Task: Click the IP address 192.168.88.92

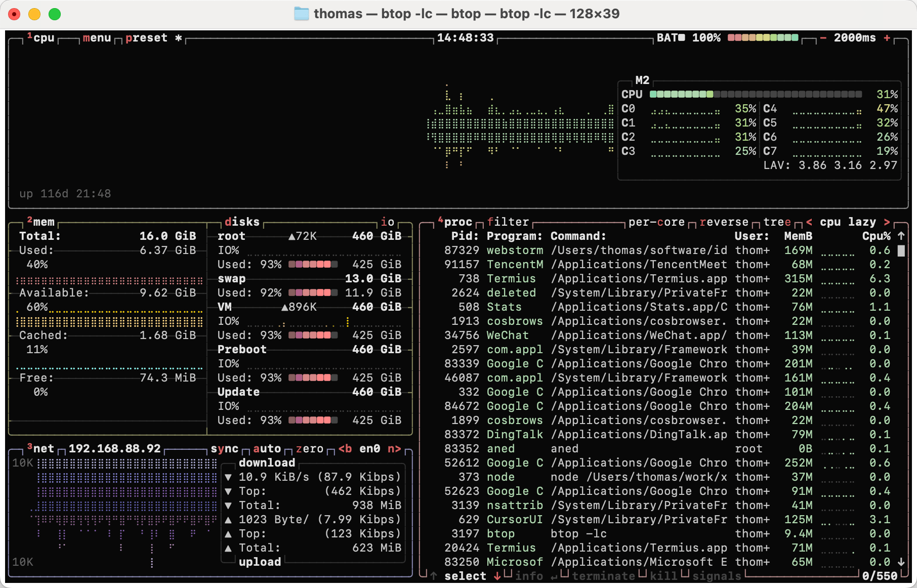Action: 114,448
